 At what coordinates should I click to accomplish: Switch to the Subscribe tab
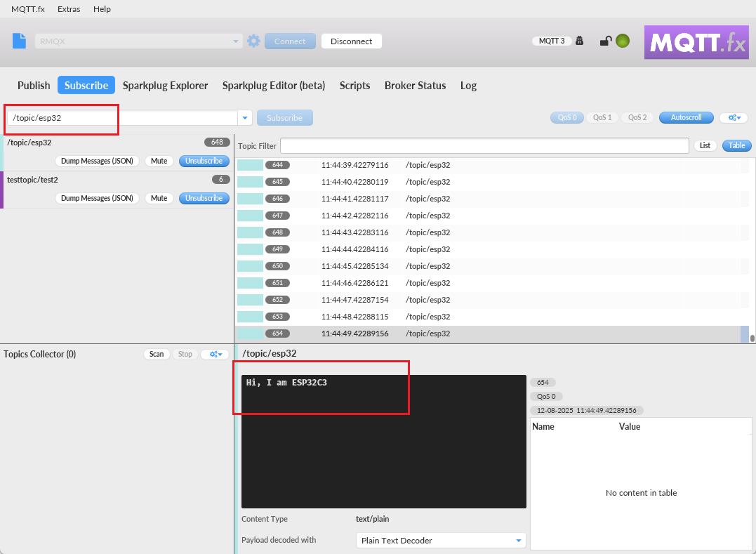(x=86, y=86)
